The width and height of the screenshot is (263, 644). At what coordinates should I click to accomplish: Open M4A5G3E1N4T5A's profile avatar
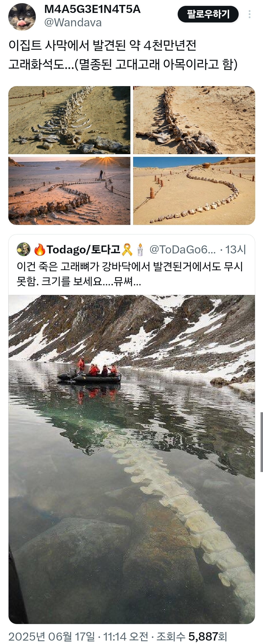(22, 17)
